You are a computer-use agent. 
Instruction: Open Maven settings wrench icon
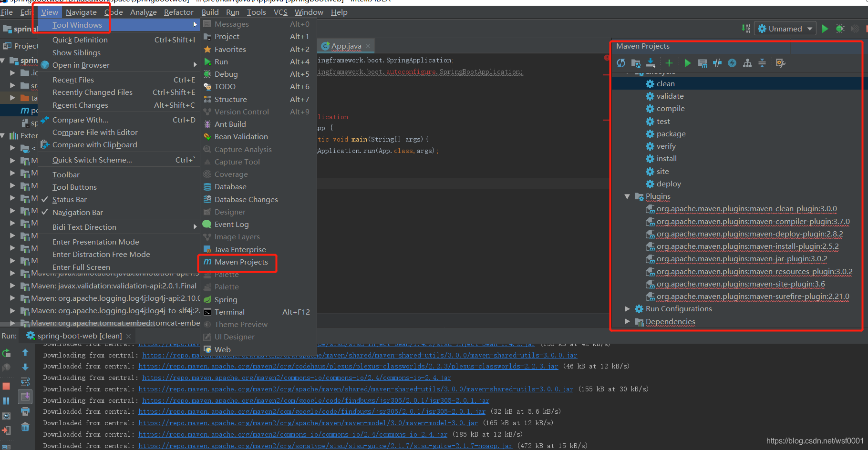click(781, 63)
